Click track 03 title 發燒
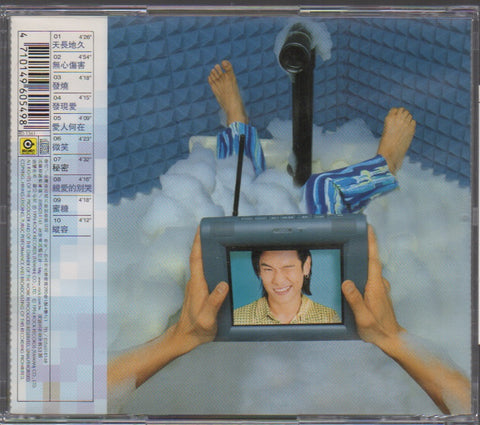Screen dimensions: 480x425 point(61,86)
